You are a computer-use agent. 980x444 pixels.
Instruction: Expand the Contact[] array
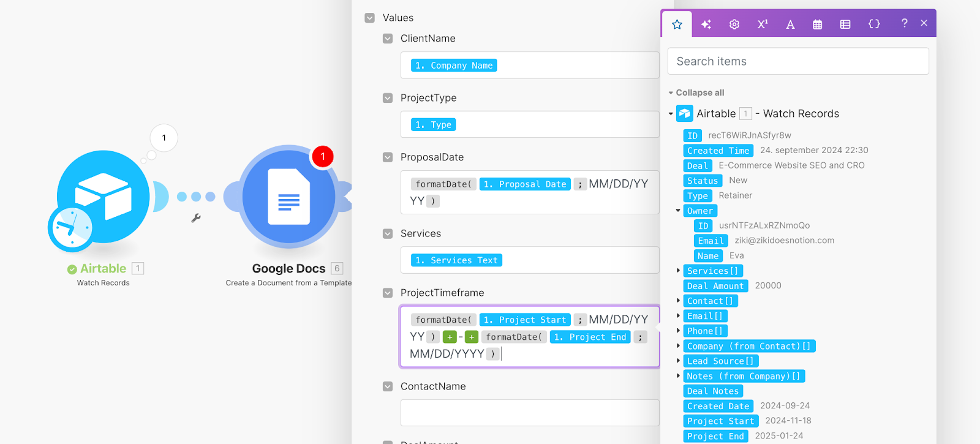click(678, 301)
